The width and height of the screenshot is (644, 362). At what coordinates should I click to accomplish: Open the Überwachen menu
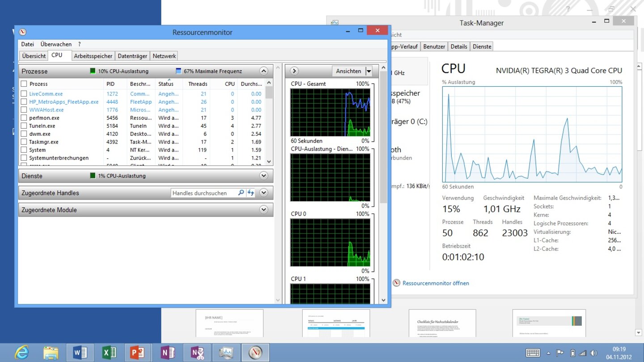(56, 44)
